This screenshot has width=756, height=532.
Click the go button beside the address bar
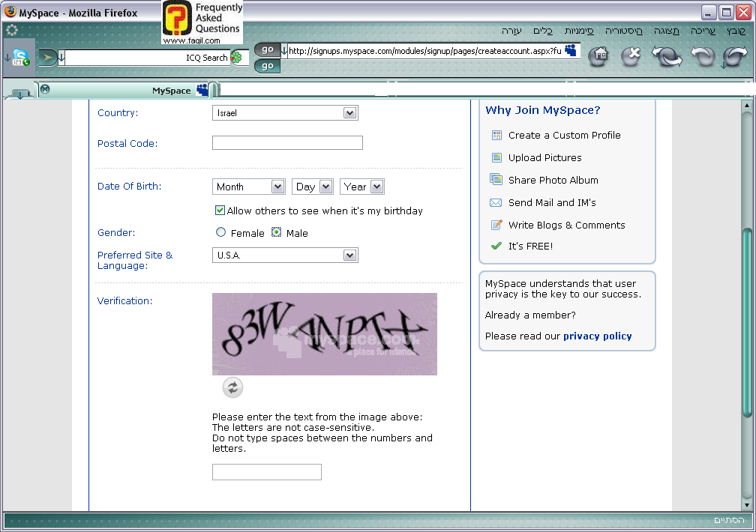(268, 49)
